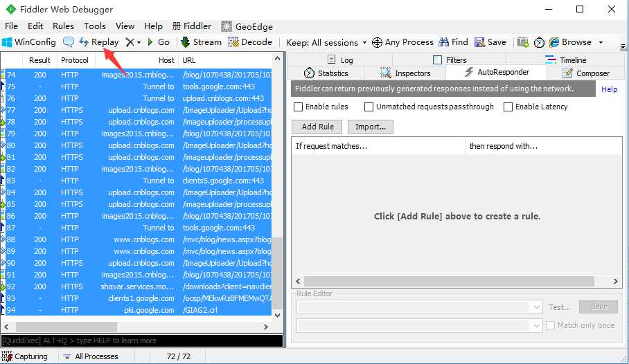The width and height of the screenshot is (629, 364).
Task: Replay the selected sessions
Action: click(98, 42)
